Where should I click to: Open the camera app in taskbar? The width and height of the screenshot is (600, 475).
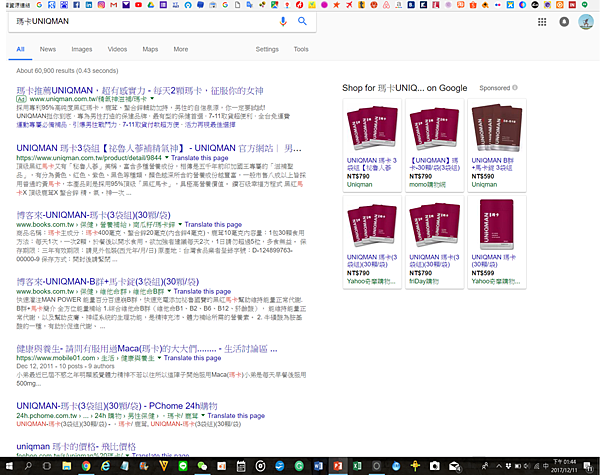click(x=434, y=466)
